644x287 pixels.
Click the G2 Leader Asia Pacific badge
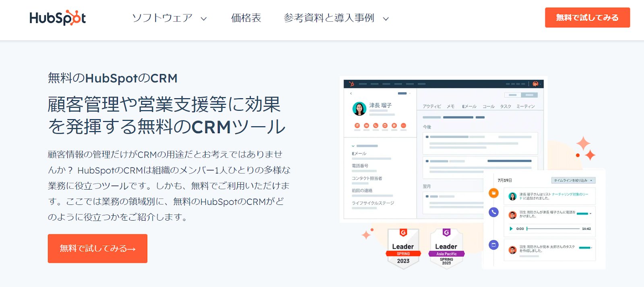pos(446,248)
